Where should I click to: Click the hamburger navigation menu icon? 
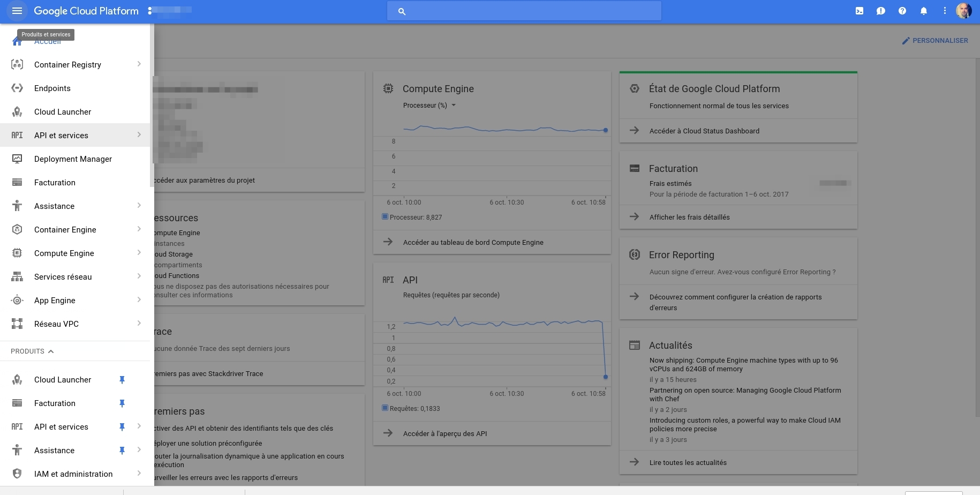(17, 11)
